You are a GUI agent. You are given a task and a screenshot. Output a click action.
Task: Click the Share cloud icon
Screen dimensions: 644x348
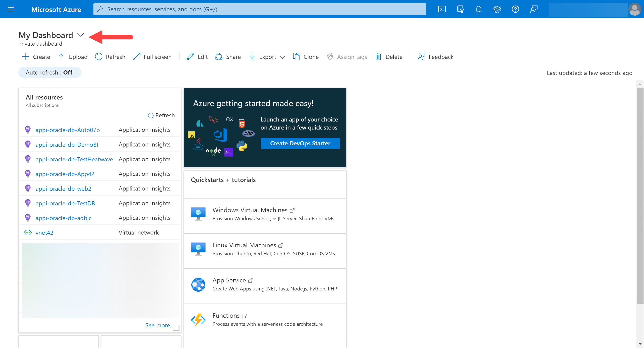click(x=219, y=57)
